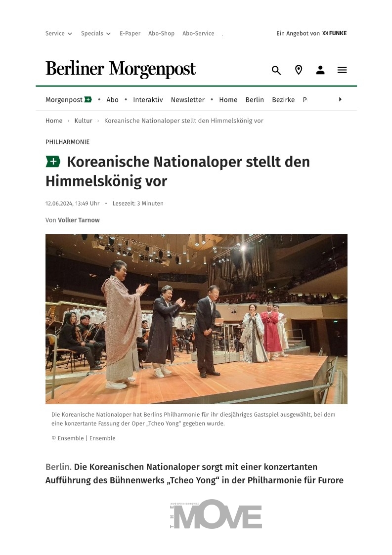Click the Philharmonie stage photo
This screenshot has width=392, height=555.
[196, 319]
